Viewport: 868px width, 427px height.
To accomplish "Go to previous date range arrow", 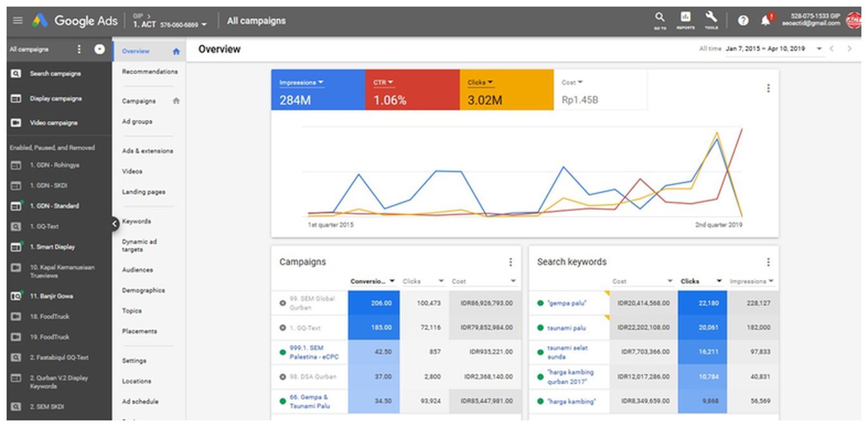I will click(832, 49).
